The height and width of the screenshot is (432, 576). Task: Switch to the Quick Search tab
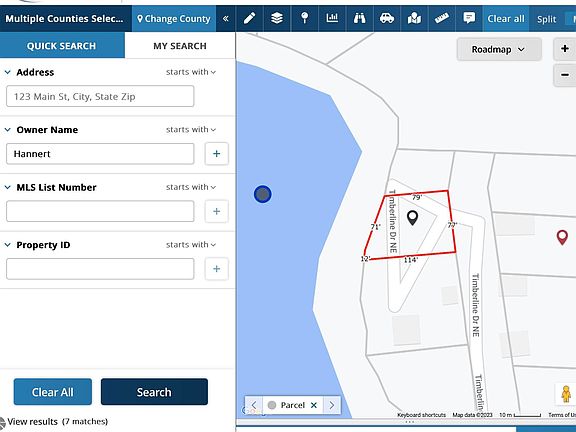point(62,45)
